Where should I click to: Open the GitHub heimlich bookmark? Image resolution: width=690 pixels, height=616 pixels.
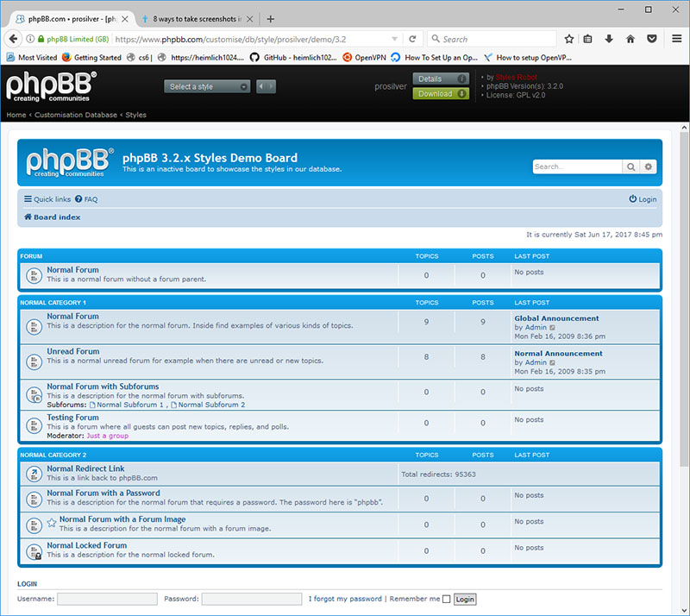click(x=293, y=57)
